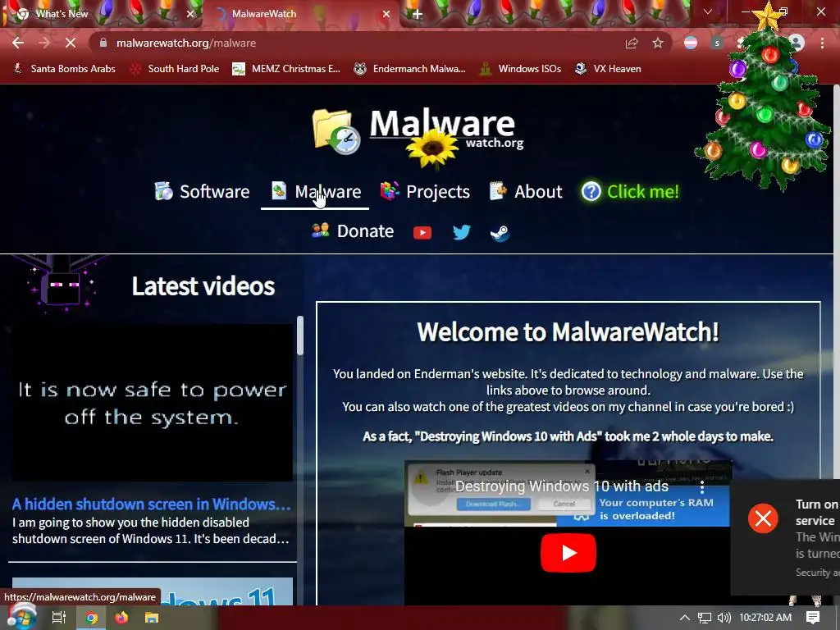This screenshot has width=840, height=630.
Task: Open the 'safe to power off' video thumbnail
Action: pos(153,403)
